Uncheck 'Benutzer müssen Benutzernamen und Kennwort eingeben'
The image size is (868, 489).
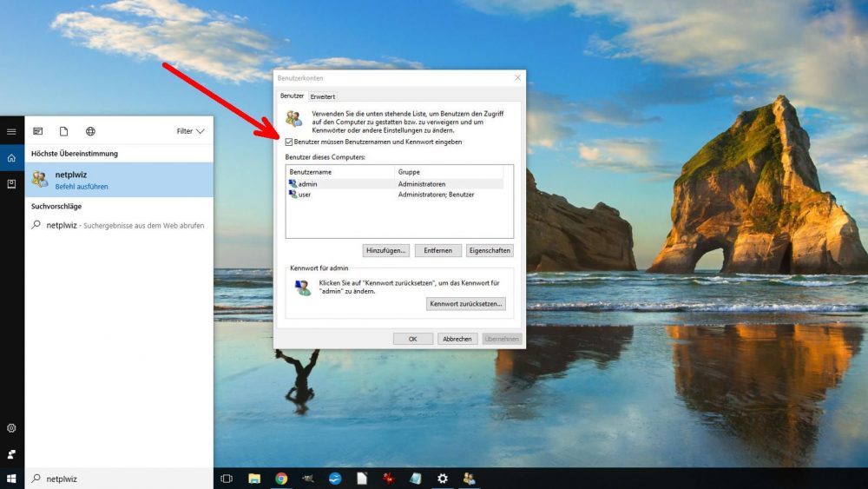click(288, 142)
